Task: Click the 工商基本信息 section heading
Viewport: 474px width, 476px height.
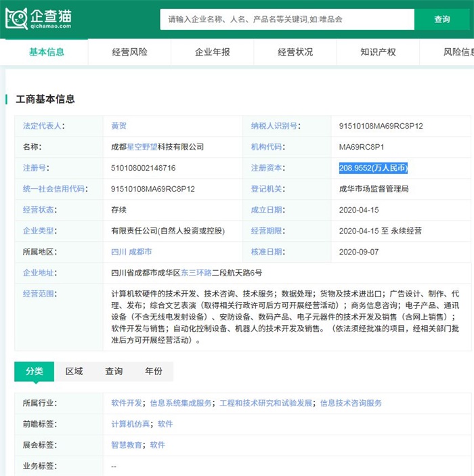Action: pos(45,99)
